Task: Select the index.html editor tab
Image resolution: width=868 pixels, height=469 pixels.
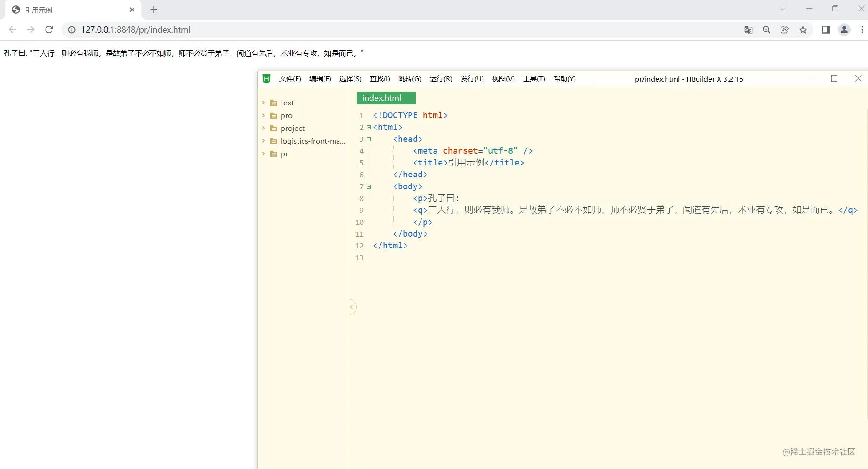Action: click(386, 98)
